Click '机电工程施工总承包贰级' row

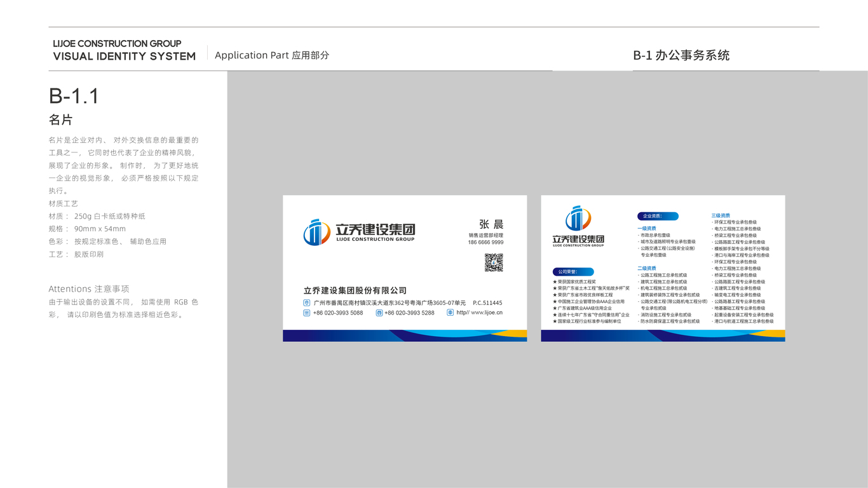pos(662,288)
